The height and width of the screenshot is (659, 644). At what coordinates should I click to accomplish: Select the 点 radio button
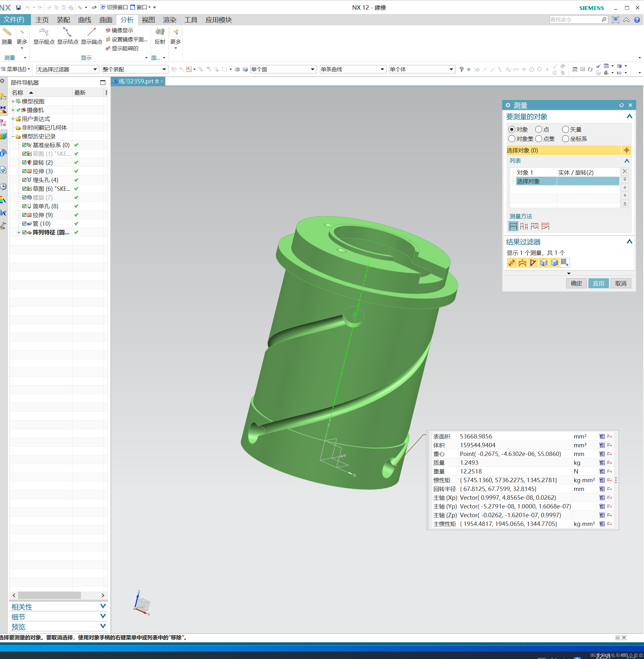click(538, 130)
